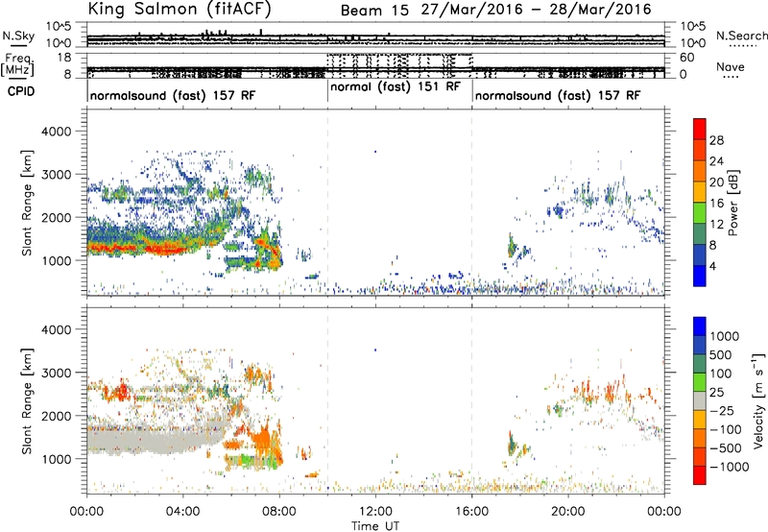Click the 'Time UT' axis title
768x532 pixels.
pyautogui.click(x=375, y=526)
